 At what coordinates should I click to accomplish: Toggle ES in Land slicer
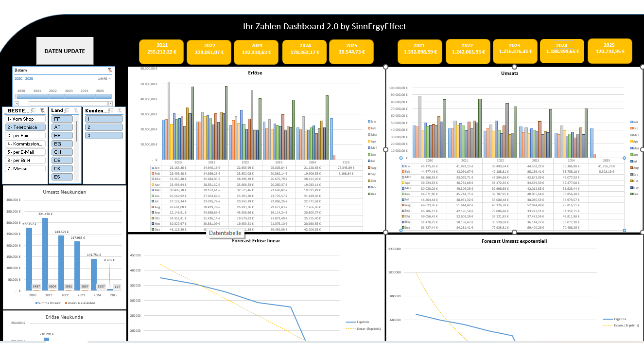62,177
